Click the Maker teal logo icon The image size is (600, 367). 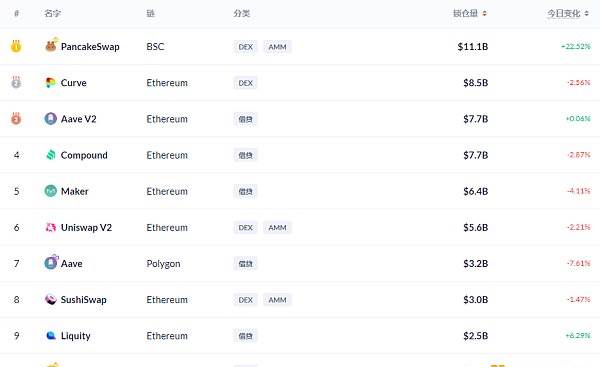pyautogui.click(x=51, y=191)
